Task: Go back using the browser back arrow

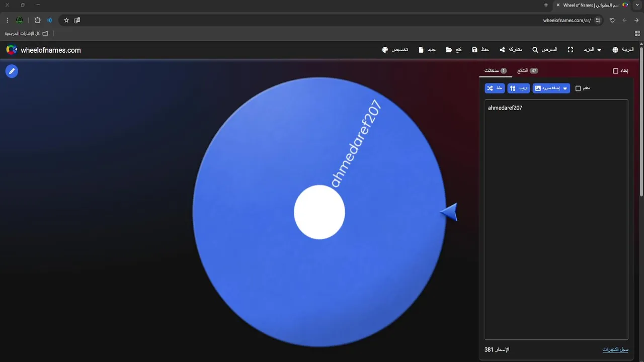Action: 636,20
